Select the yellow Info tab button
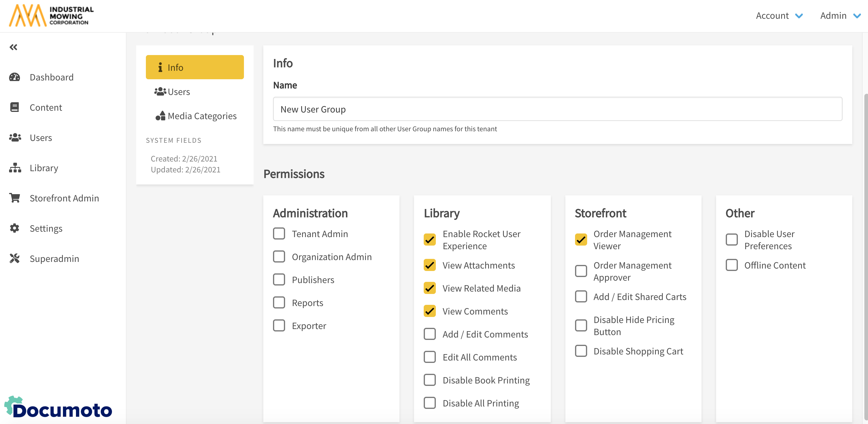868x424 pixels. coord(194,67)
